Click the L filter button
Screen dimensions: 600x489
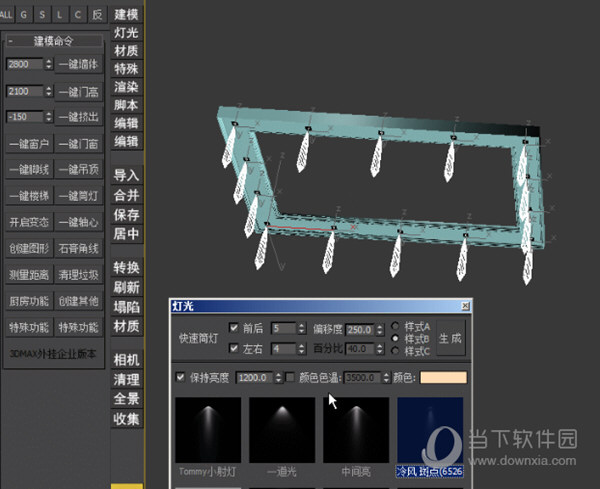(62, 14)
